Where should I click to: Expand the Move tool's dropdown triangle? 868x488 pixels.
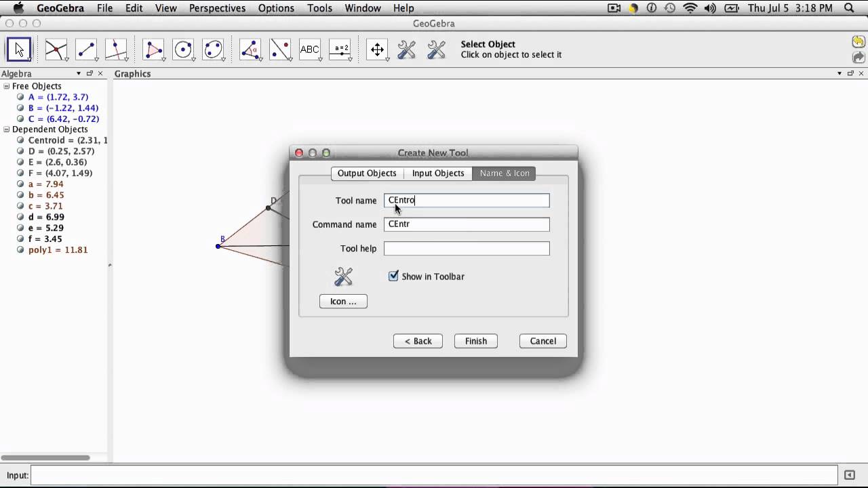pyautogui.click(x=29, y=59)
